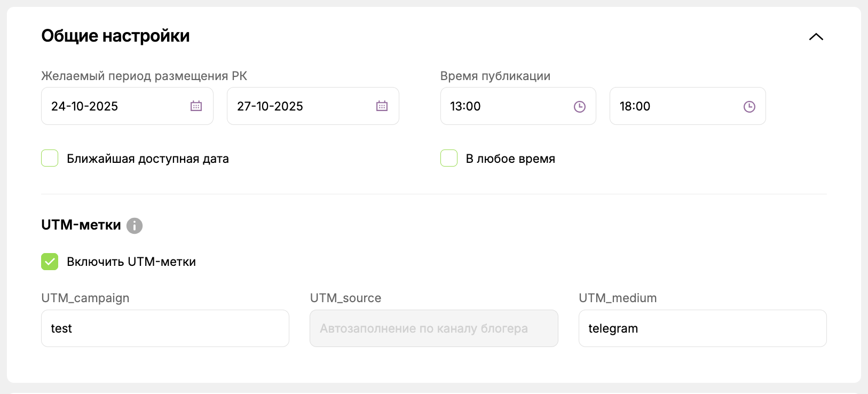Show info tooltip icon beside UTM-метки heading
This screenshot has height=394, width=868.
tap(135, 226)
